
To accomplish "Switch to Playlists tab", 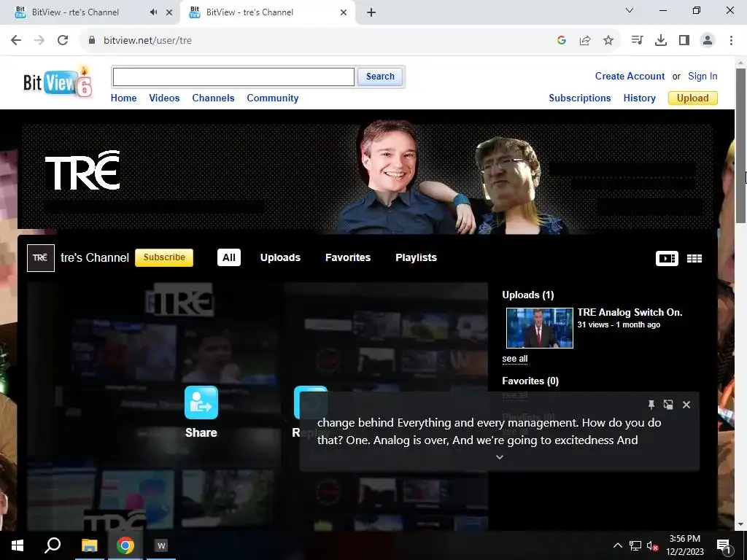I will [x=416, y=257].
